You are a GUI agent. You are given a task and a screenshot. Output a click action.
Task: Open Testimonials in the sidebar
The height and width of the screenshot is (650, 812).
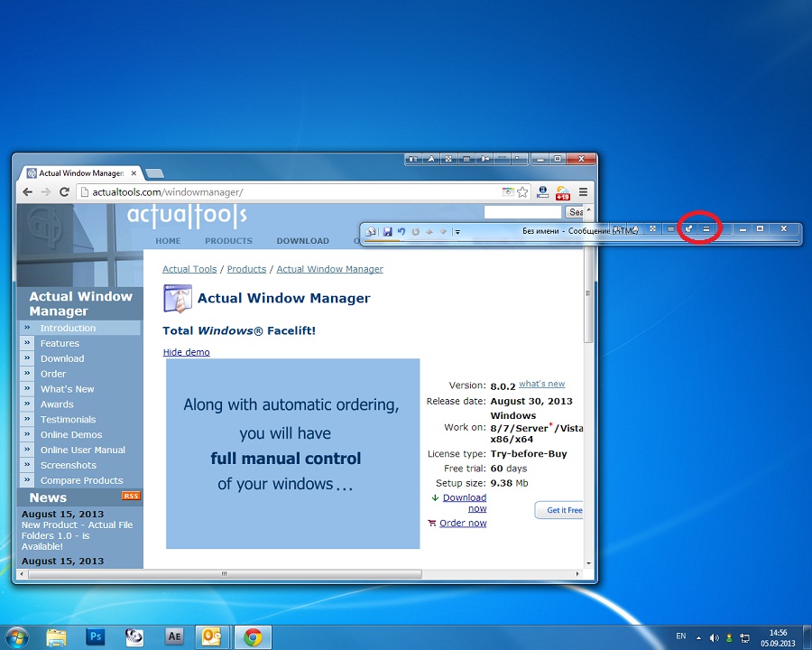(68, 419)
